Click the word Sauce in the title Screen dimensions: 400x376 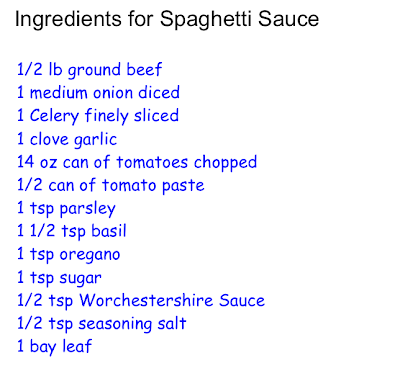coord(289,19)
